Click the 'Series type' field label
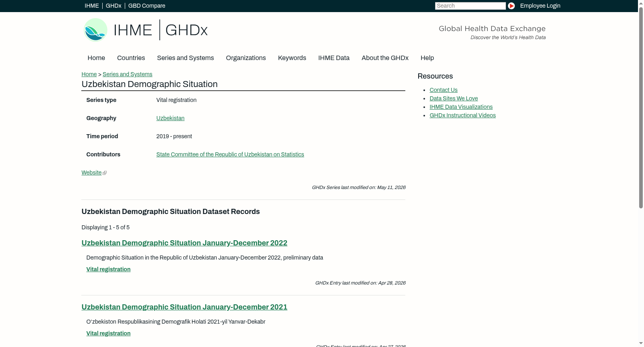The height and width of the screenshot is (347, 644). (101, 100)
